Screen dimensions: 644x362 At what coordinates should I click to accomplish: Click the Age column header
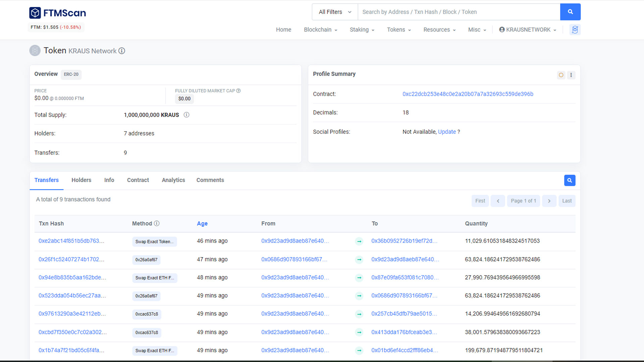coord(202,224)
